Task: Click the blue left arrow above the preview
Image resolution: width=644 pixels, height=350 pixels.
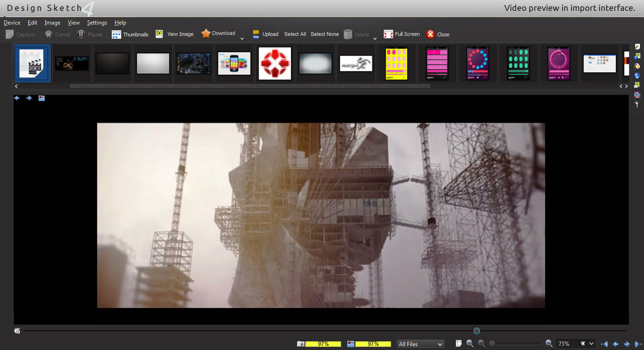Action: [17, 98]
